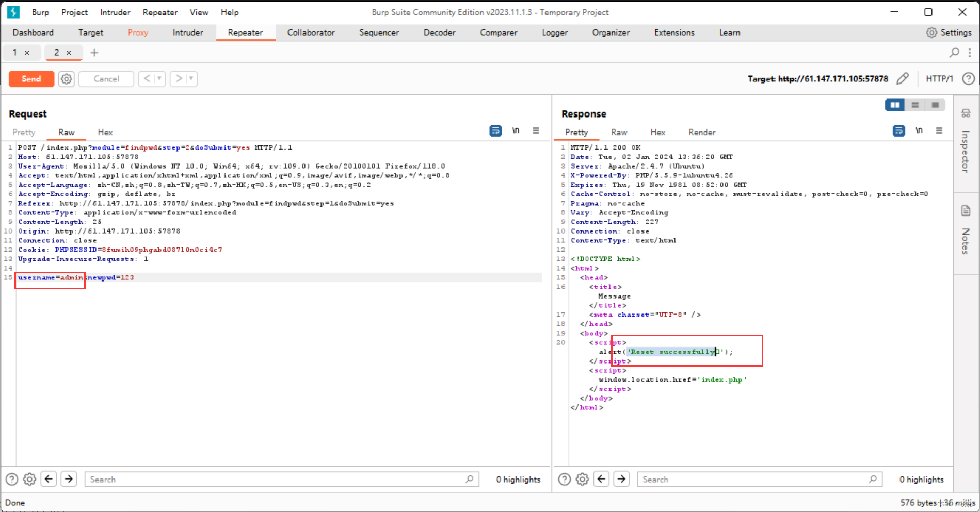Open the Repeater send settings gear
Viewport: 980px width, 512px height.
tap(67, 79)
